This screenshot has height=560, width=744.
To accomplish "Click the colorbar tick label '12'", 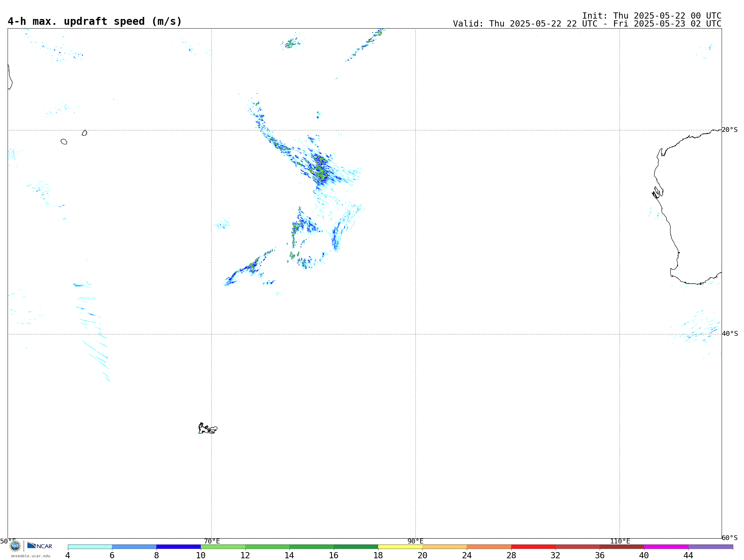I will (245, 555).
